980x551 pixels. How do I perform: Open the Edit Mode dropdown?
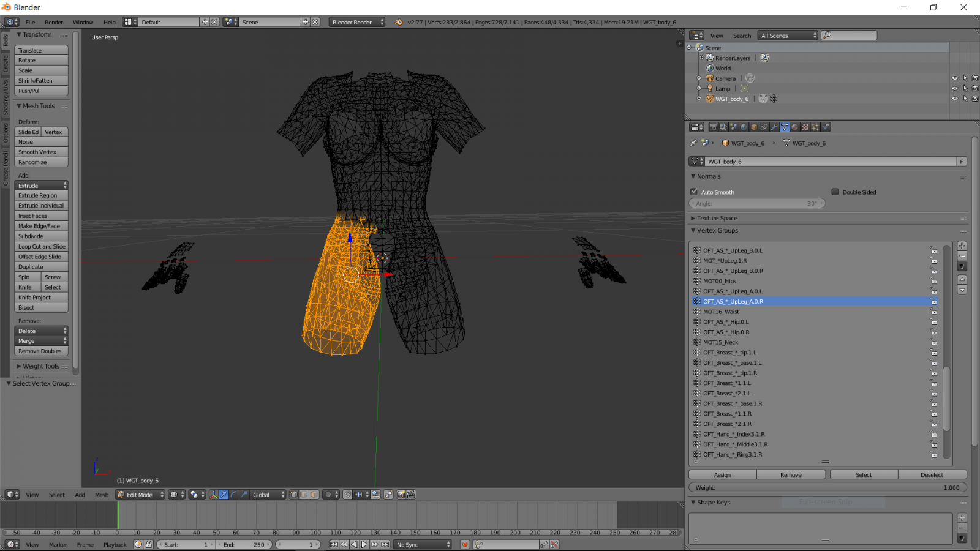140,494
